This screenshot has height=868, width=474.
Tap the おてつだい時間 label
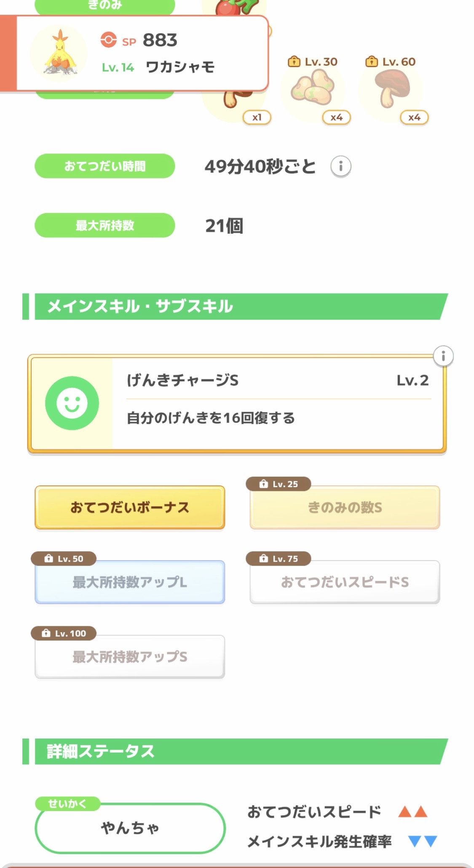tap(104, 166)
